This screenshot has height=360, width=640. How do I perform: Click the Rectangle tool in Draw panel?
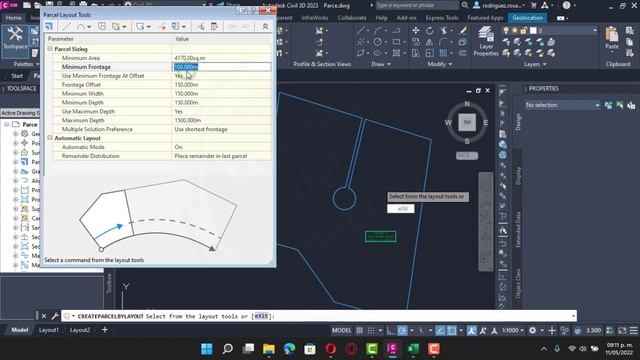click(396, 42)
